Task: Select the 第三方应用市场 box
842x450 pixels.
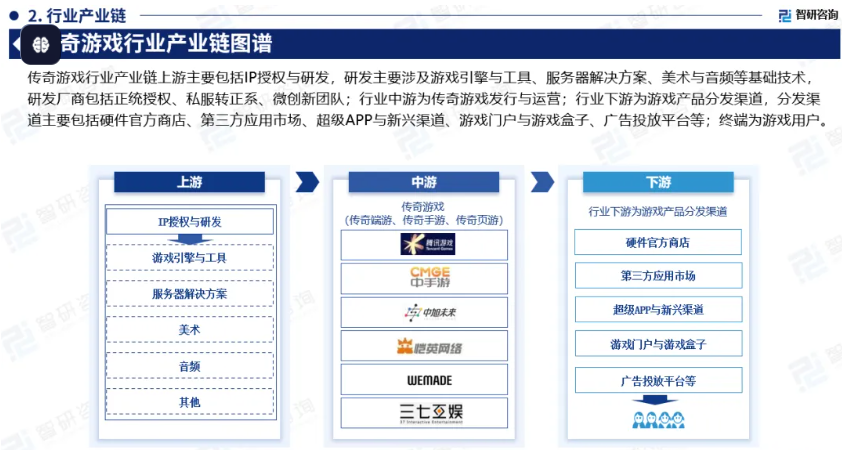Action: pos(658,275)
